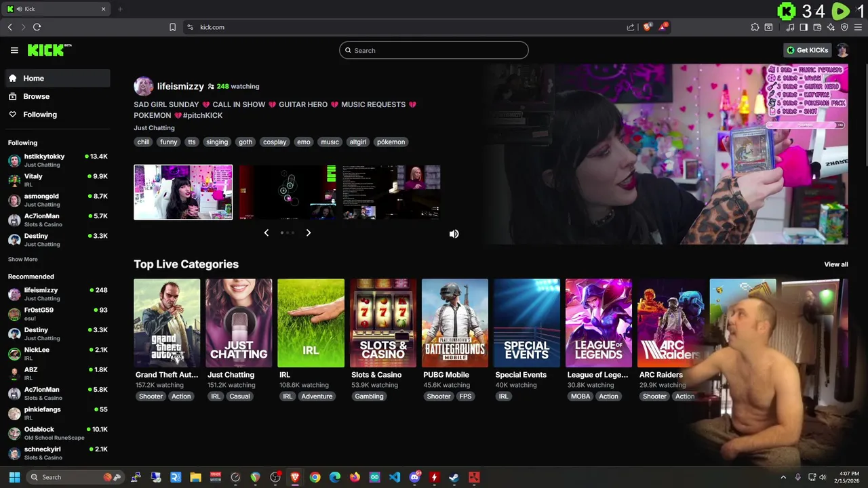Open the Just Chatting category card

click(x=239, y=323)
